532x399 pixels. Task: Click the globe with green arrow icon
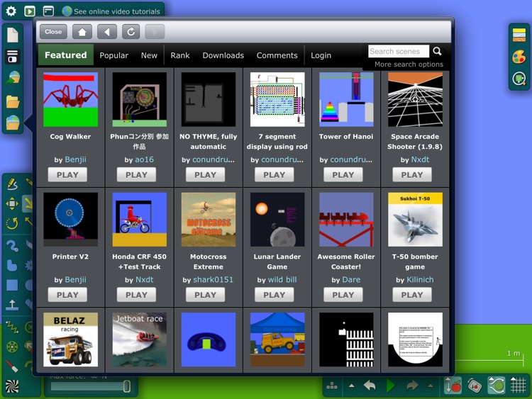tap(13, 78)
